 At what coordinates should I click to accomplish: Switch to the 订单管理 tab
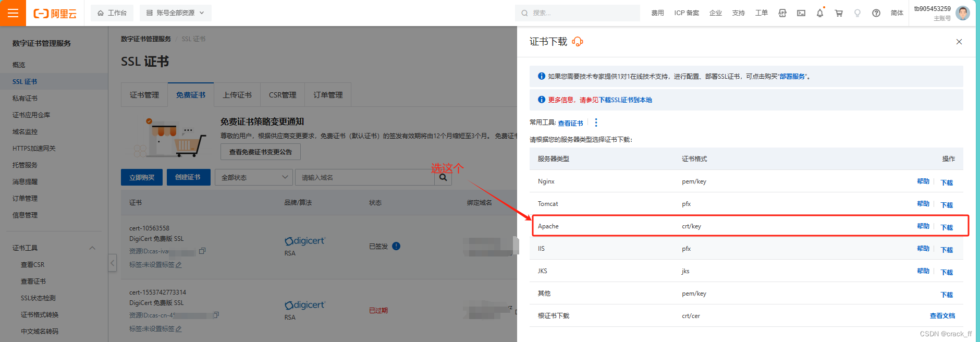pos(328,95)
